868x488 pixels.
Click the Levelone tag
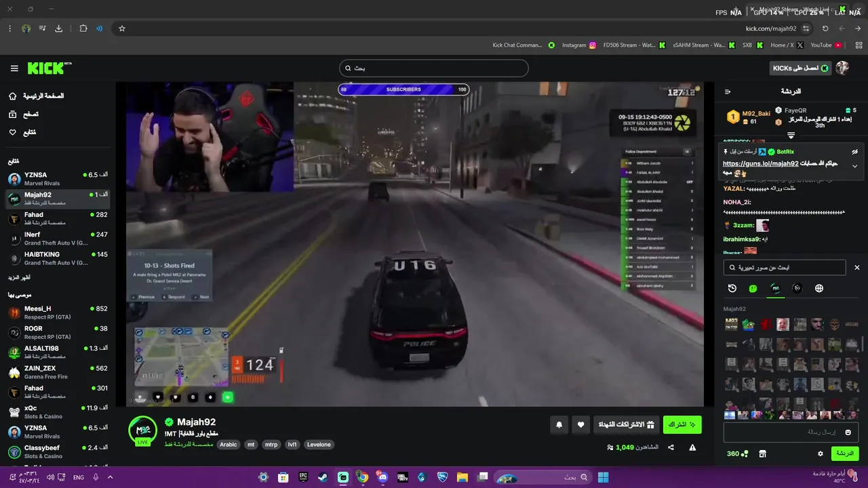click(x=319, y=445)
